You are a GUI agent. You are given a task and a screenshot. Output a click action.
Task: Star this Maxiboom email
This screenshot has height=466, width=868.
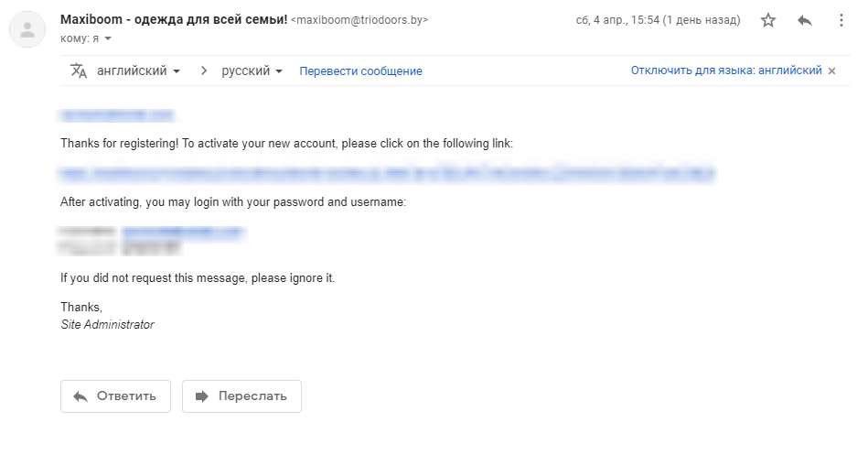click(768, 20)
